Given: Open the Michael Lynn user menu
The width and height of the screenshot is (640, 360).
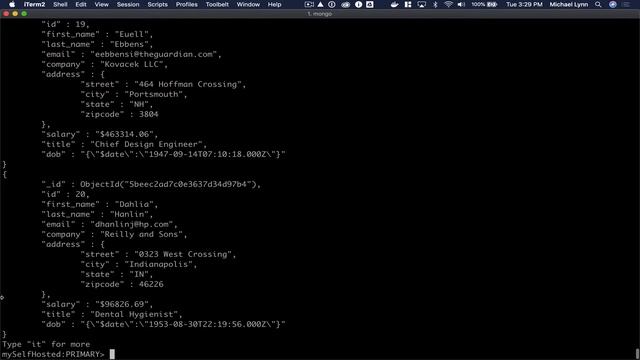Looking at the screenshot, I should click(x=569, y=4).
